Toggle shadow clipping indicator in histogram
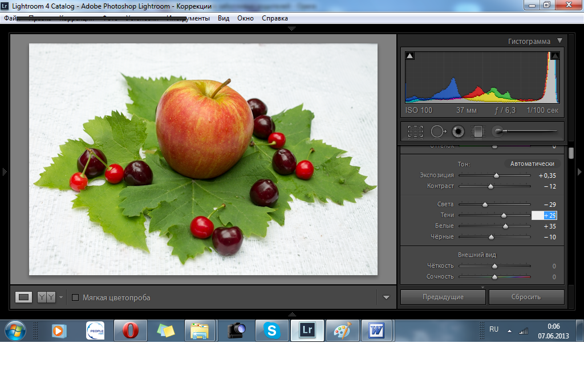 (x=410, y=56)
